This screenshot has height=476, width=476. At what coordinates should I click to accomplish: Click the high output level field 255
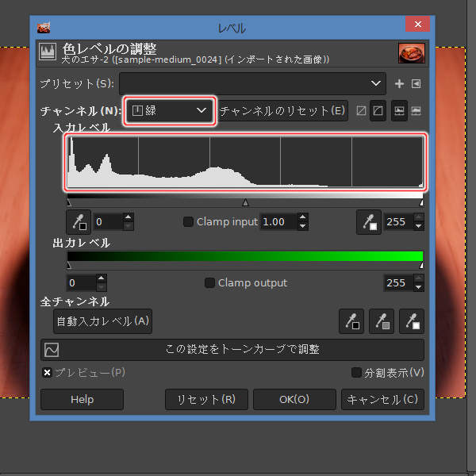[399, 283]
